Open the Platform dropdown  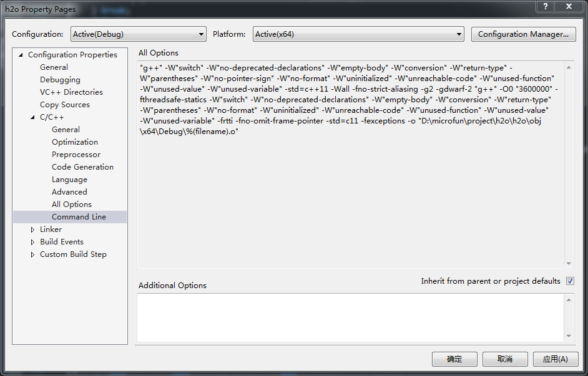tap(358, 34)
